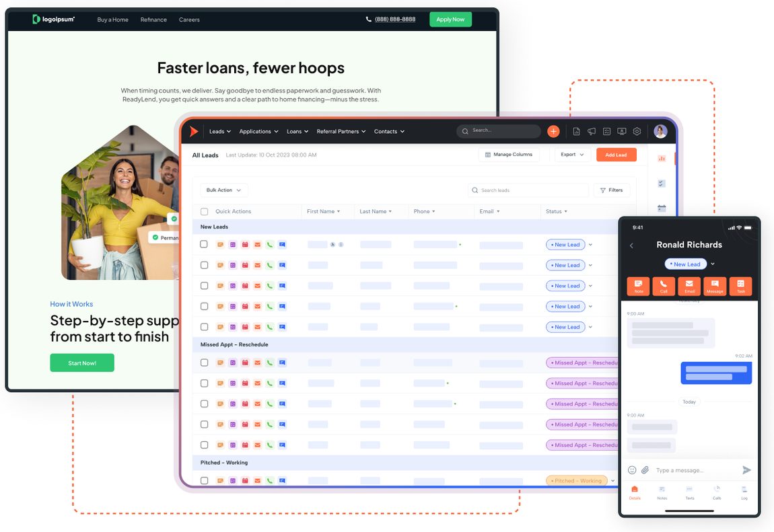Check first row under Missed Appt – Reschedule
Image resolution: width=774 pixels, height=532 pixels.
point(204,363)
